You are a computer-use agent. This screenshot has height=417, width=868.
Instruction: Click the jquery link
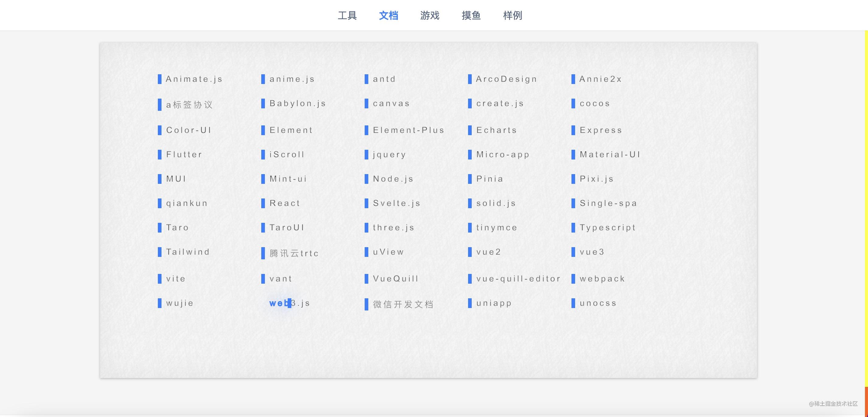(x=390, y=155)
